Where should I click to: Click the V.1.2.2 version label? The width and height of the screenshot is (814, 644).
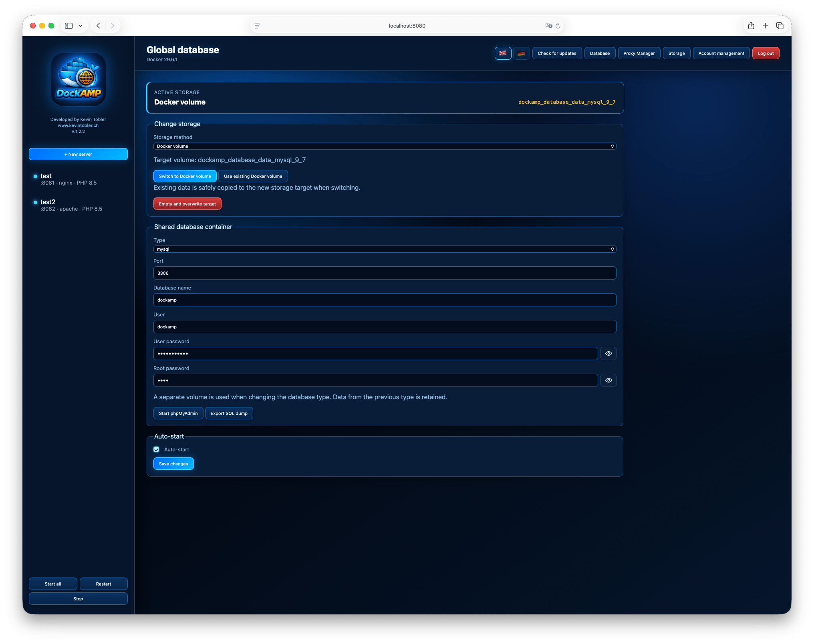coord(78,131)
